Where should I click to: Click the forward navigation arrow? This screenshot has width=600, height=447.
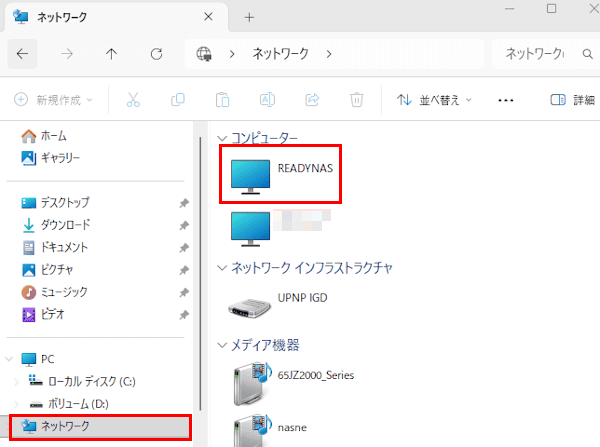coord(67,54)
